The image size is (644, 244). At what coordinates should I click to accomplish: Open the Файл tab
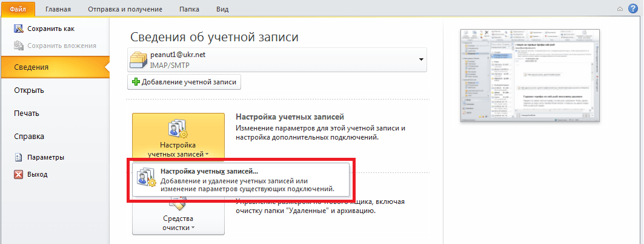click(x=18, y=8)
